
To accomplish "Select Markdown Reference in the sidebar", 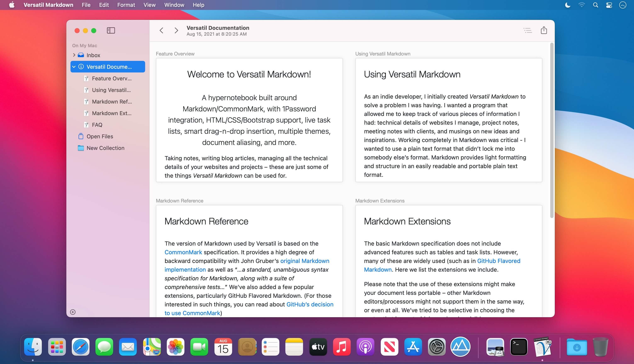I will click(x=108, y=102).
